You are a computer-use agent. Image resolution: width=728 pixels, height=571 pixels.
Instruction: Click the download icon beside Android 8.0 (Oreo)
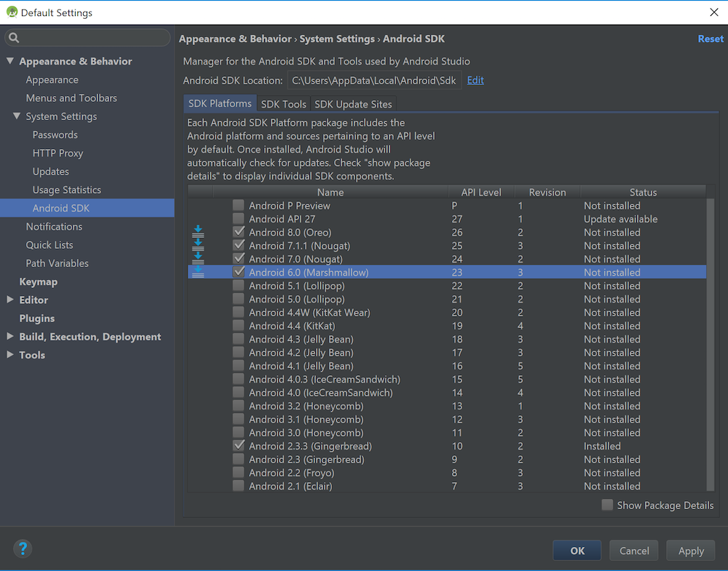coord(197,233)
